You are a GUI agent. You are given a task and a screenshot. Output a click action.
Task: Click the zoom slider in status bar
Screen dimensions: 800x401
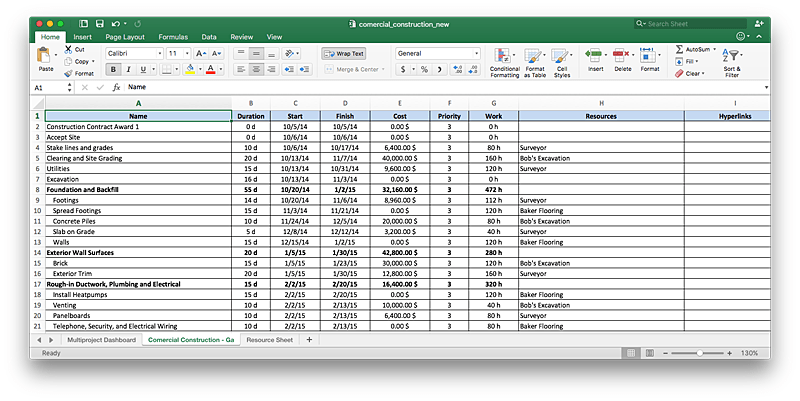pyautogui.click(x=699, y=353)
